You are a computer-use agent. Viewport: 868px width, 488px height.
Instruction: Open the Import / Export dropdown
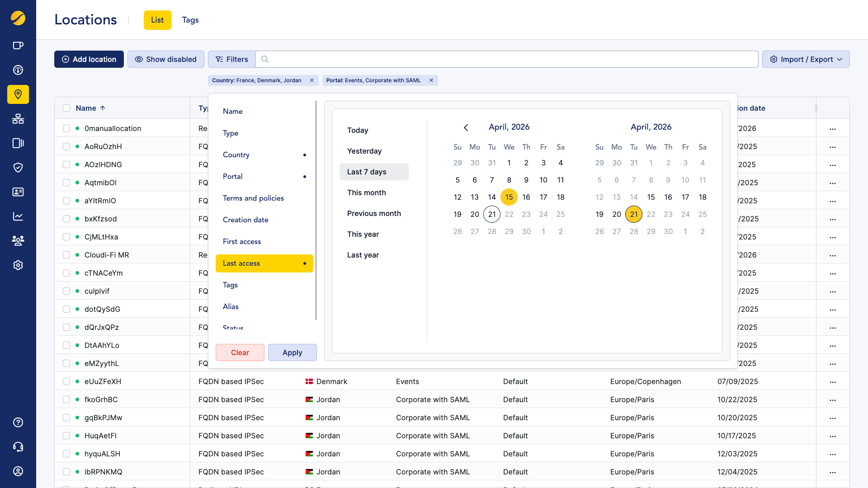coord(806,59)
